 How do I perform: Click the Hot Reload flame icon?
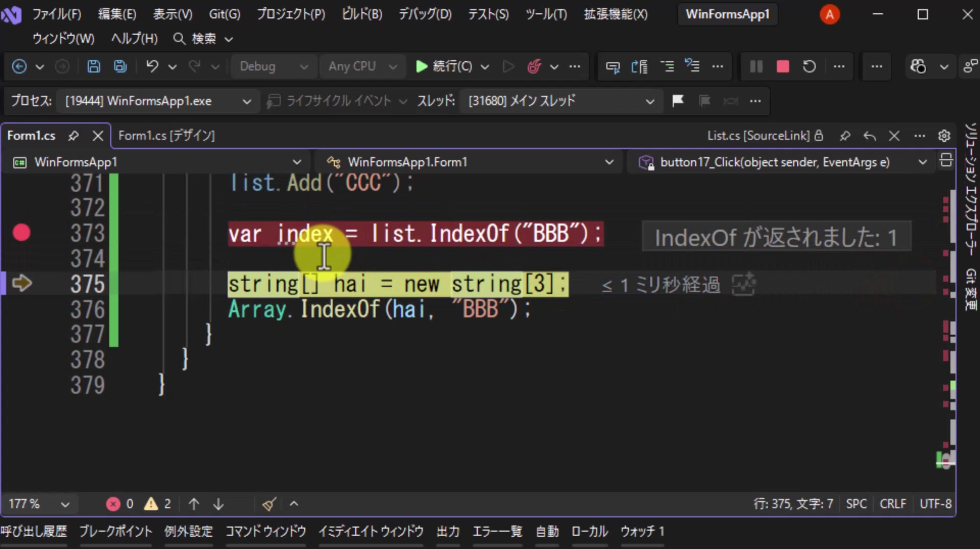(534, 66)
